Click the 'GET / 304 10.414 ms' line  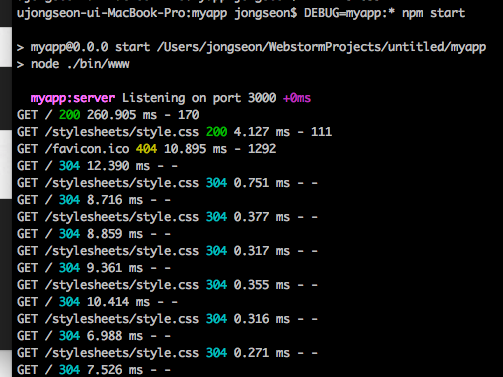click(97, 302)
